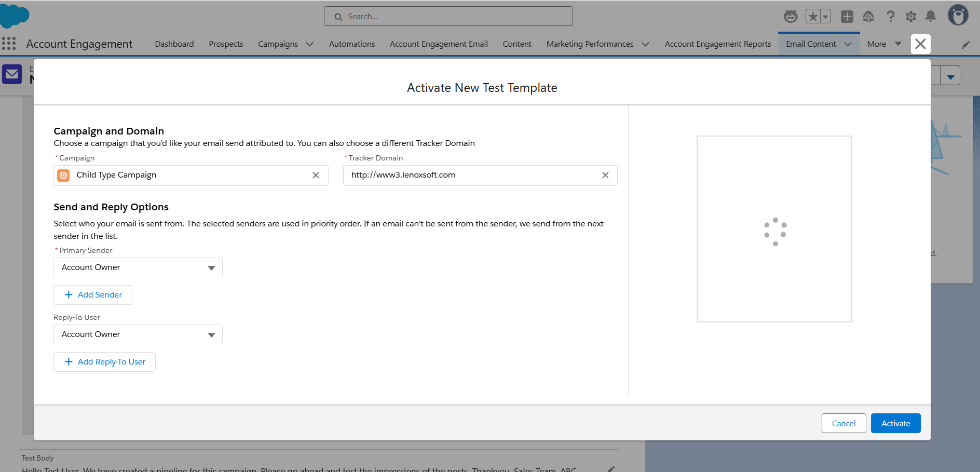This screenshot has height=472, width=980.
Task: Open the Campaigns tab dropdown chevron
Action: [x=310, y=44]
